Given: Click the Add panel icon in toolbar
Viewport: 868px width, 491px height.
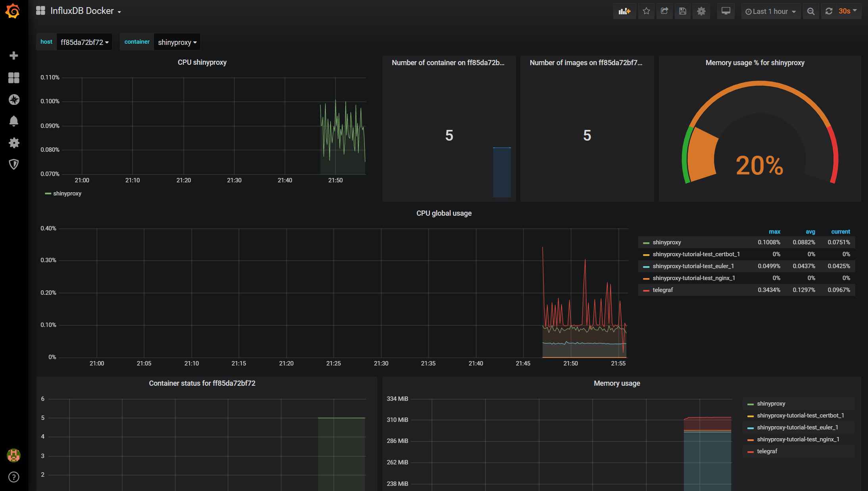Looking at the screenshot, I should pyautogui.click(x=624, y=11).
